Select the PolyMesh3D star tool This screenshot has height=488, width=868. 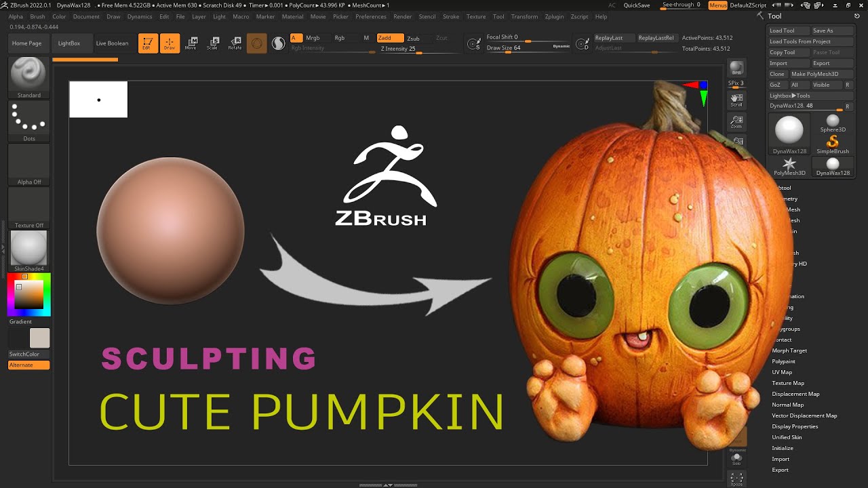pos(789,167)
